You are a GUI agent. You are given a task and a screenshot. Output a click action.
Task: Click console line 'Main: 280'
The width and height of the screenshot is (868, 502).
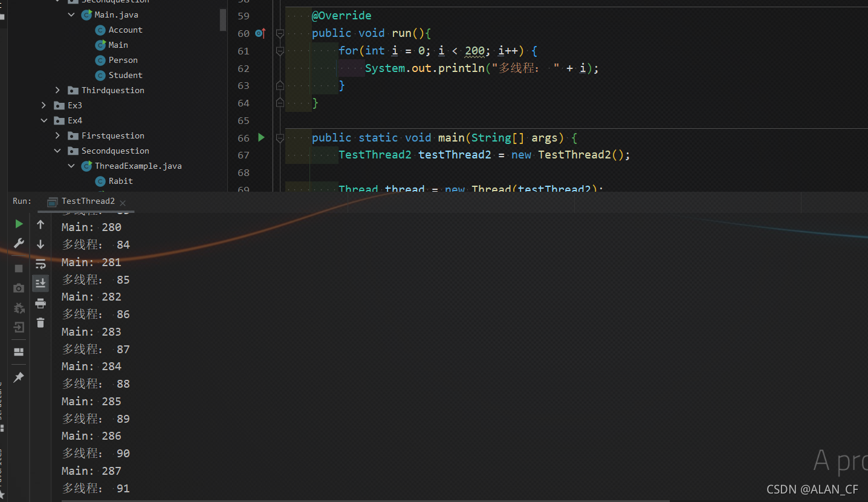click(x=91, y=227)
